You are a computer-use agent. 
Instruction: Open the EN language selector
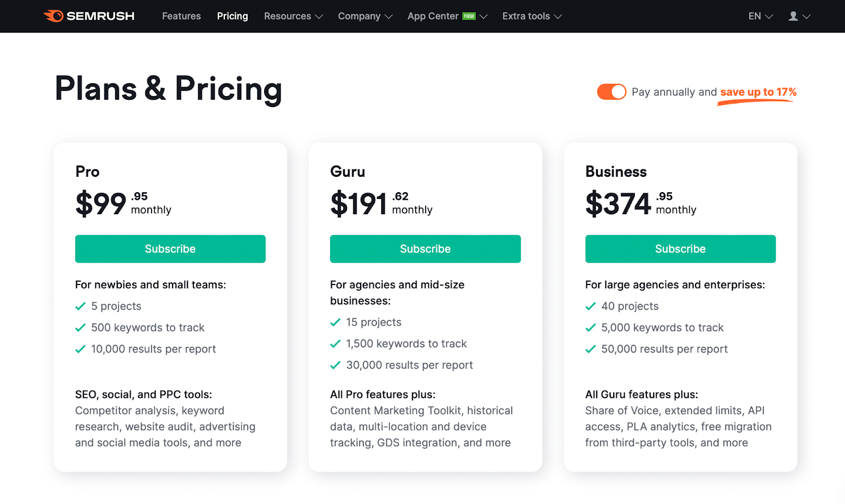coord(760,16)
